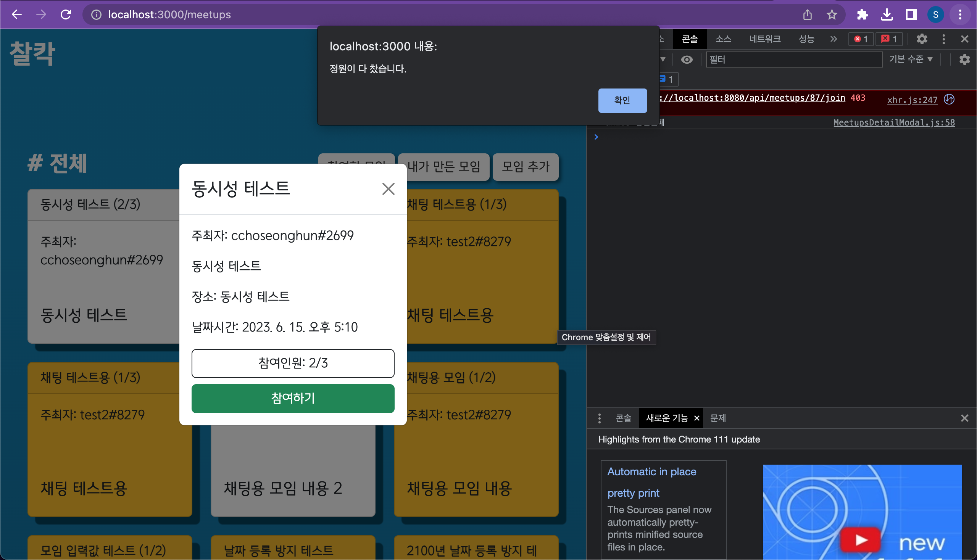Open the downloads icon in toolbar
Viewport: 977px width, 560px height.
coord(887,14)
